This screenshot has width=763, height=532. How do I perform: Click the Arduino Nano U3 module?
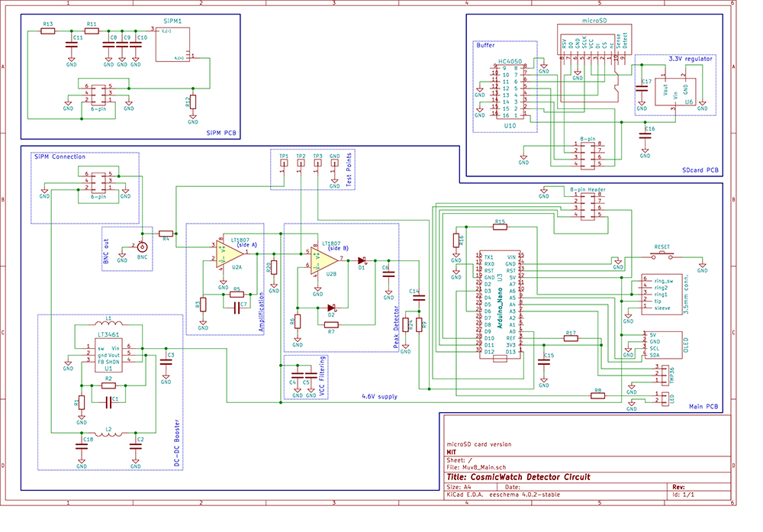[x=499, y=304]
